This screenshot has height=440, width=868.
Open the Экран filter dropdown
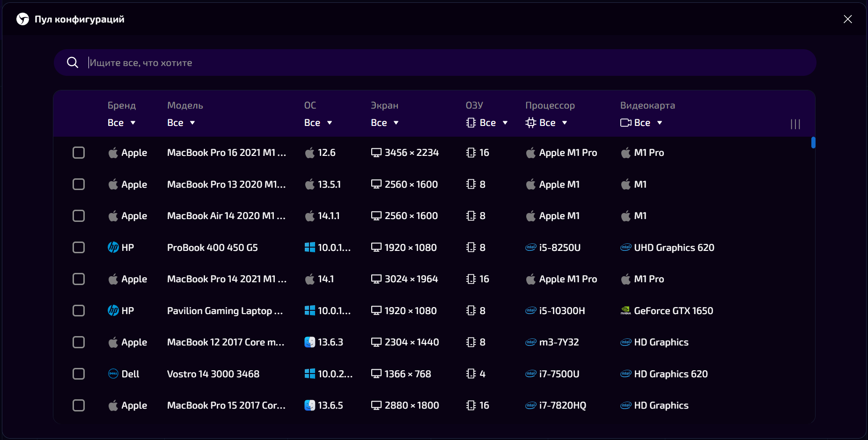click(x=385, y=123)
